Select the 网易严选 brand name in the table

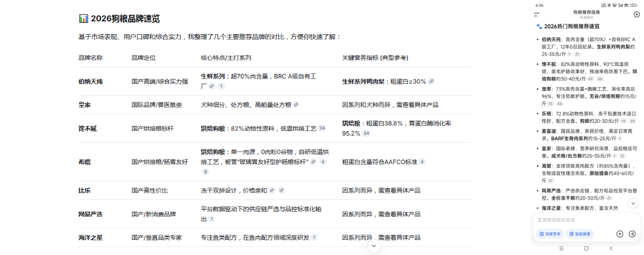pos(91,214)
